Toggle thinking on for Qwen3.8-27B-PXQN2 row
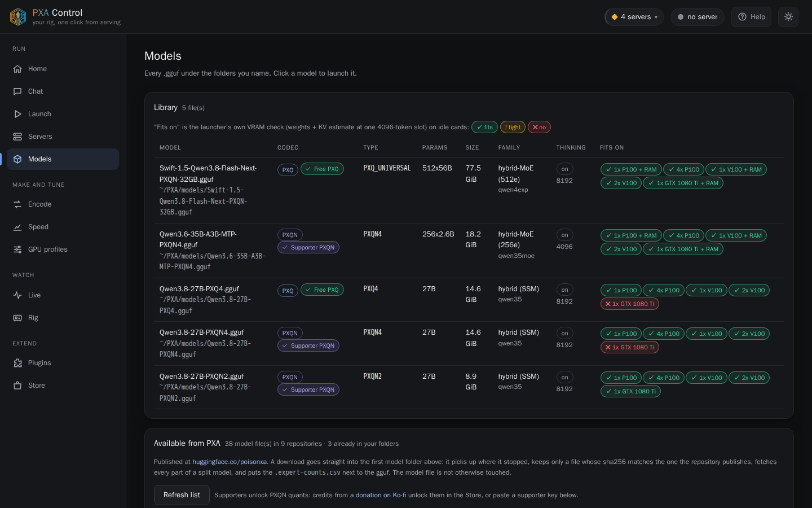 [564, 377]
